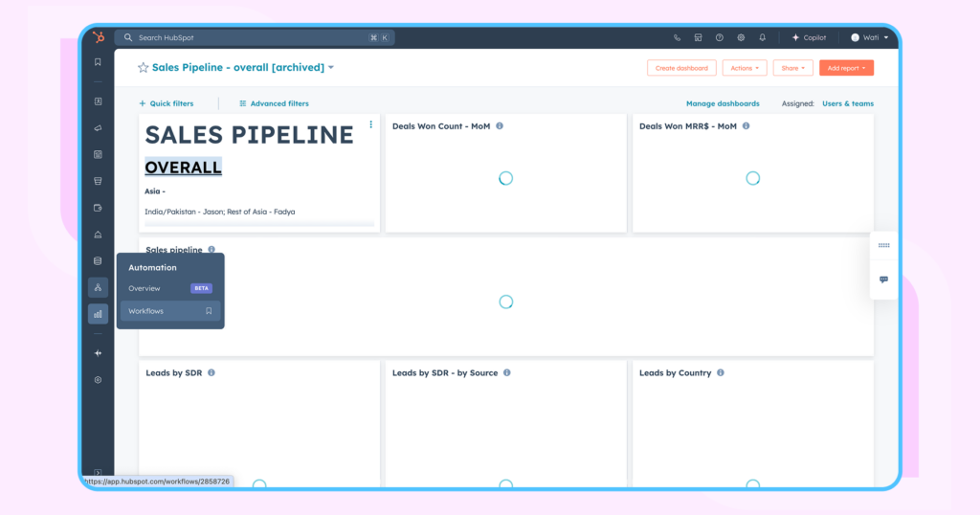Show info for Leads by SDR - by Source
This screenshot has height=515, width=980.
507,373
